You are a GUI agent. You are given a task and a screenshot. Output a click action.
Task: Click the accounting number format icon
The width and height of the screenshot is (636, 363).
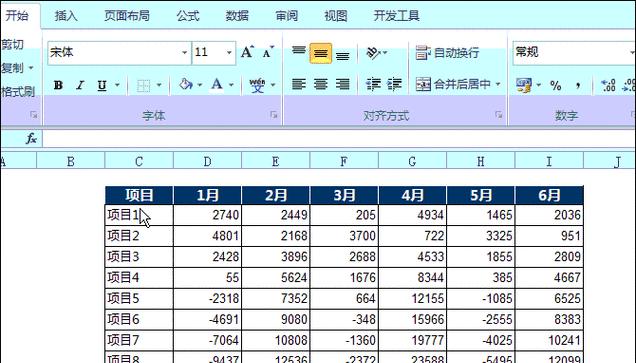coord(524,85)
